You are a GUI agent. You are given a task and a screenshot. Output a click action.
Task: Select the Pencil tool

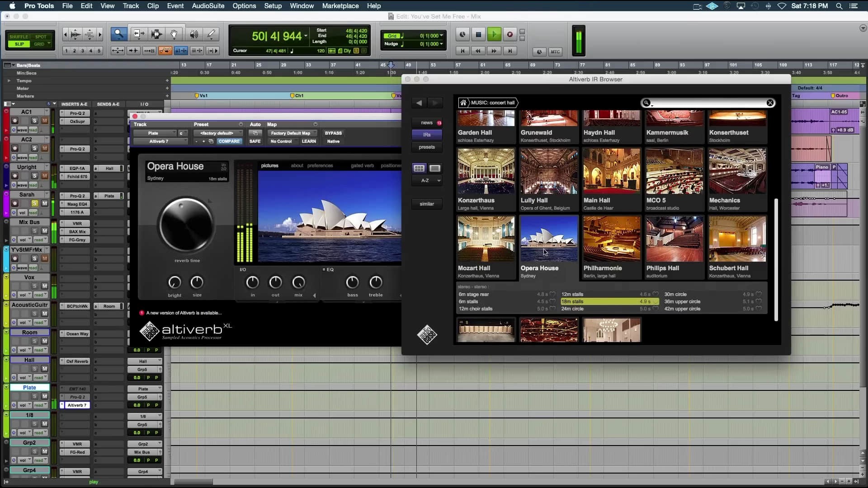[x=211, y=34]
